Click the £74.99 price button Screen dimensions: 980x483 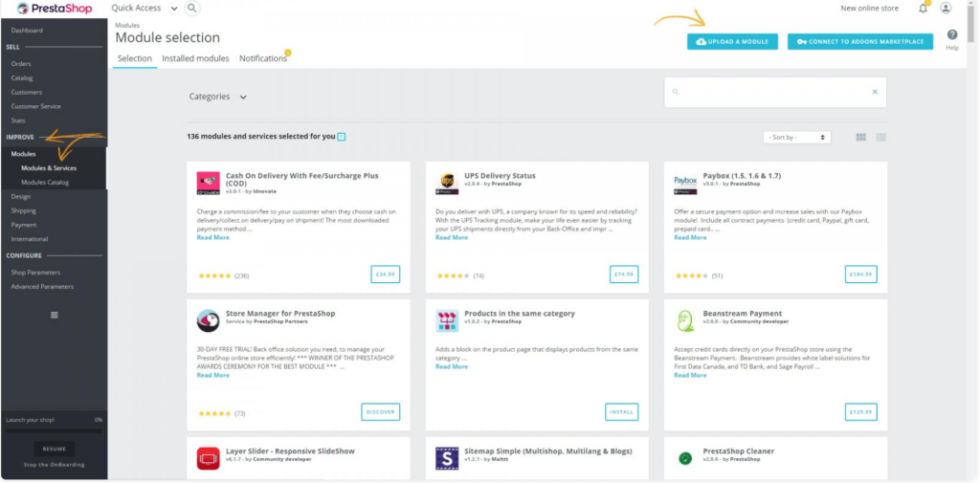pyautogui.click(x=624, y=274)
